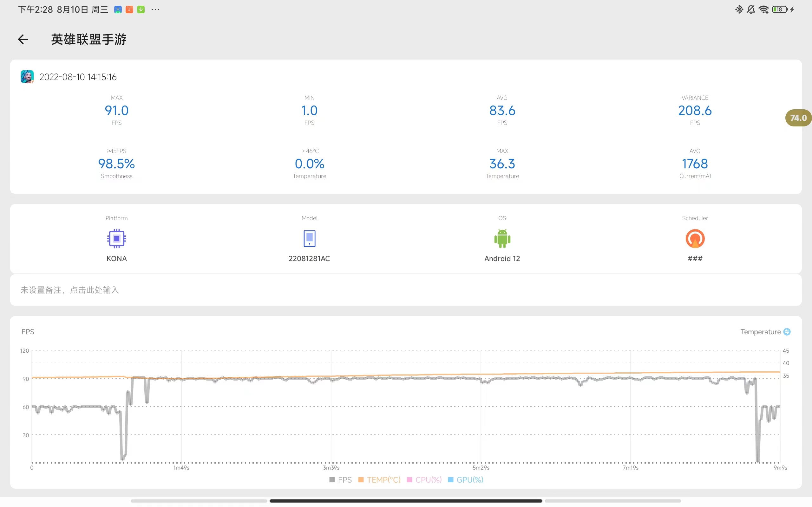This screenshot has width=812, height=507.
Task: Open the status bar three-dots overflow
Action: (155, 10)
